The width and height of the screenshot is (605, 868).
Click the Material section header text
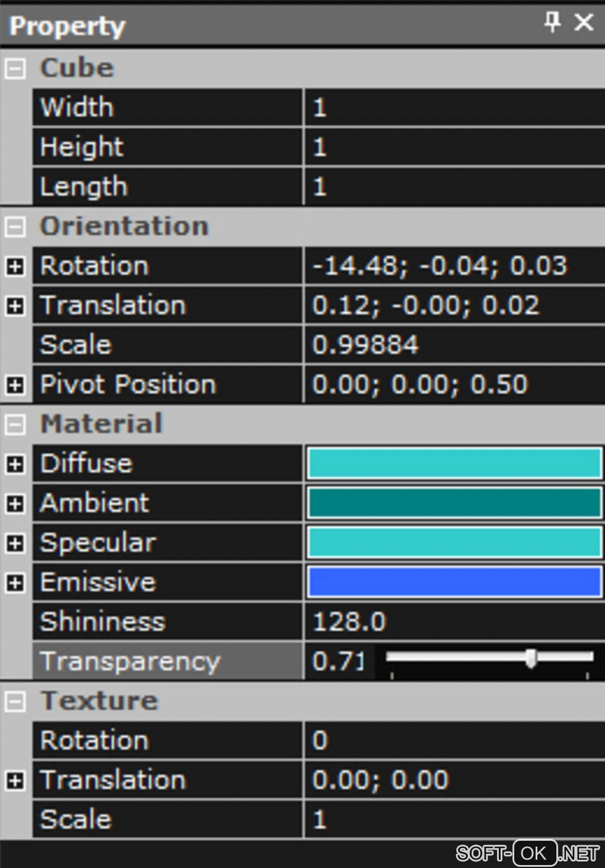click(101, 424)
